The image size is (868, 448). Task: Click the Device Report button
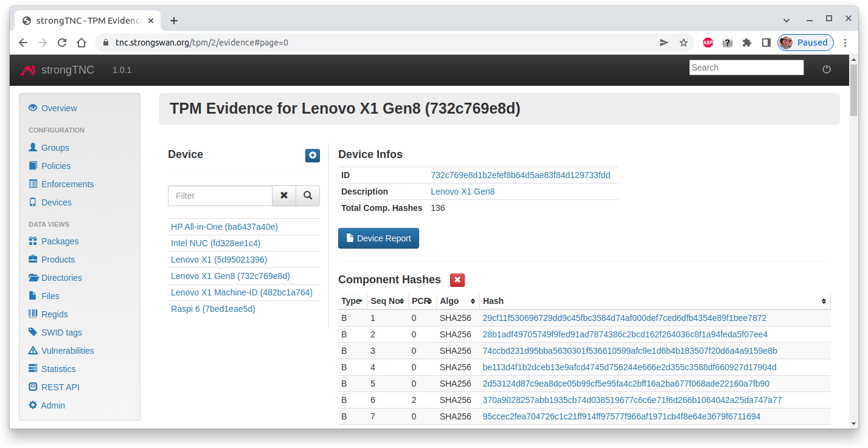tap(378, 238)
